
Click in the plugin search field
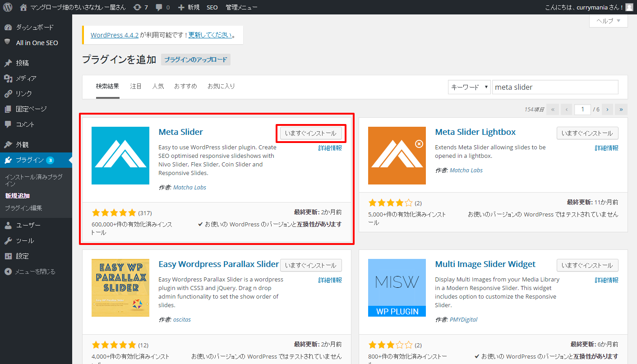tap(555, 87)
